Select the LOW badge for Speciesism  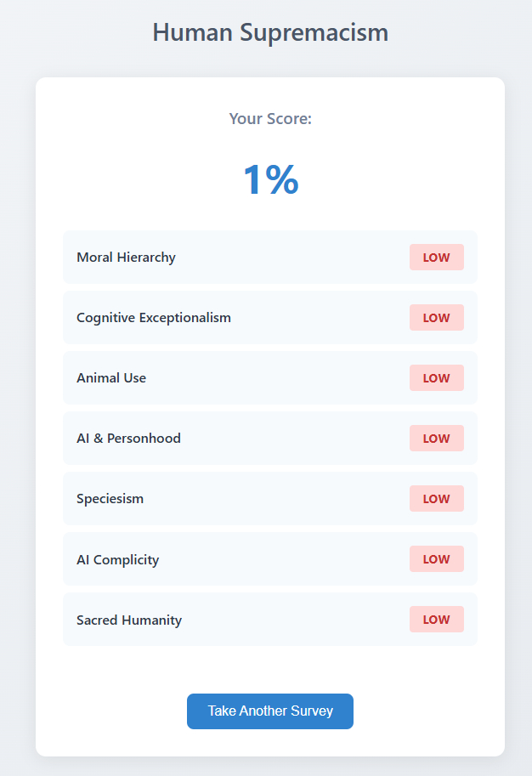(x=436, y=499)
